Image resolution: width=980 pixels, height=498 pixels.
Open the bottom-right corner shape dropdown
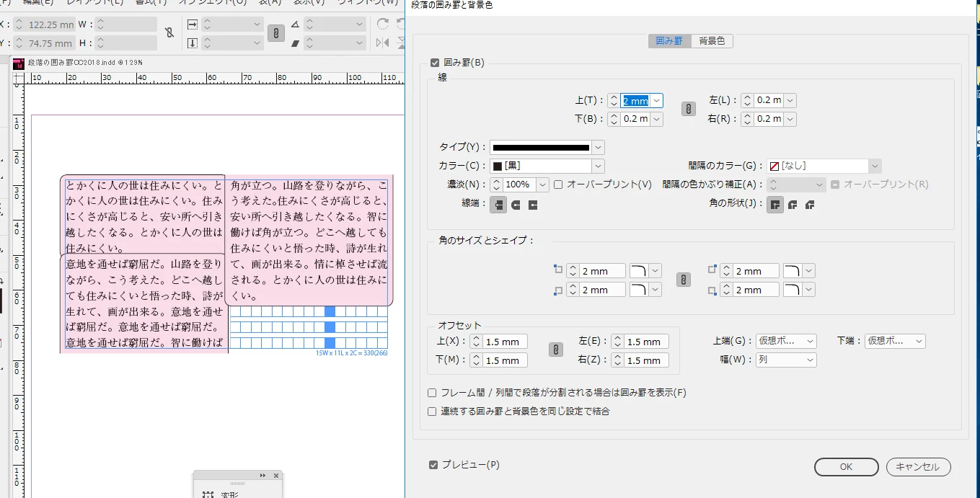[809, 290]
